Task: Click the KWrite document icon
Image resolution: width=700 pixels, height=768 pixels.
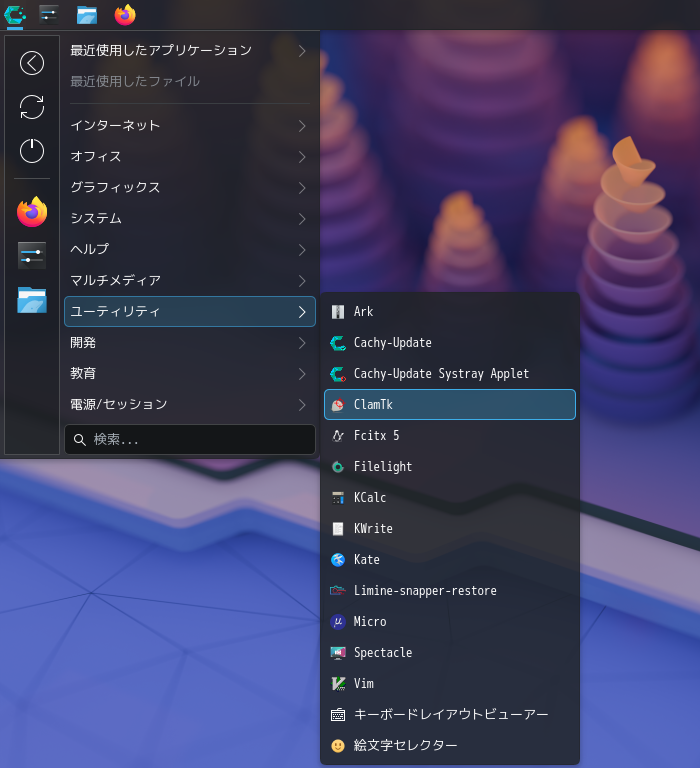Action: 338,529
